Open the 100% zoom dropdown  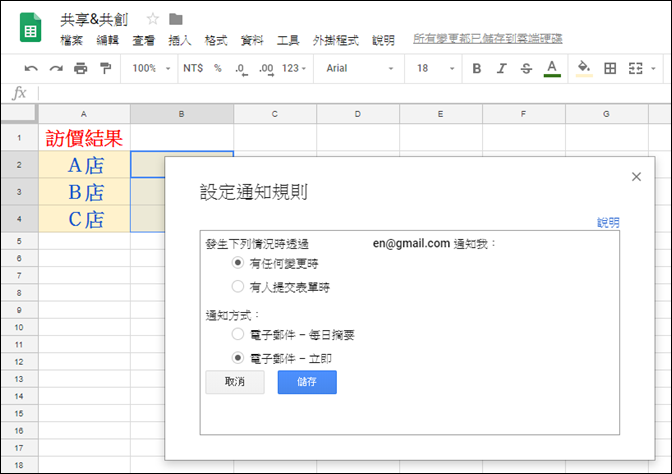pyautogui.click(x=151, y=68)
